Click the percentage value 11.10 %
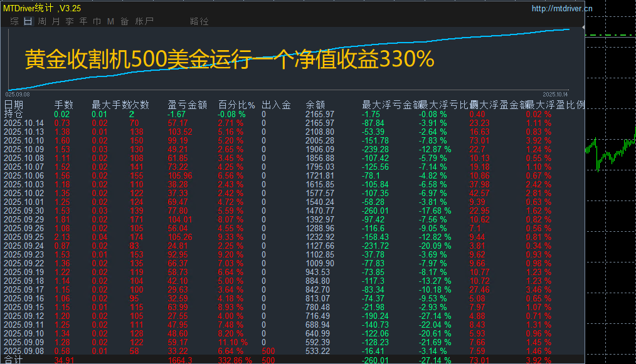Image resolution: width=636 pixels, height=364 pixels. click(x=233, y=342)
